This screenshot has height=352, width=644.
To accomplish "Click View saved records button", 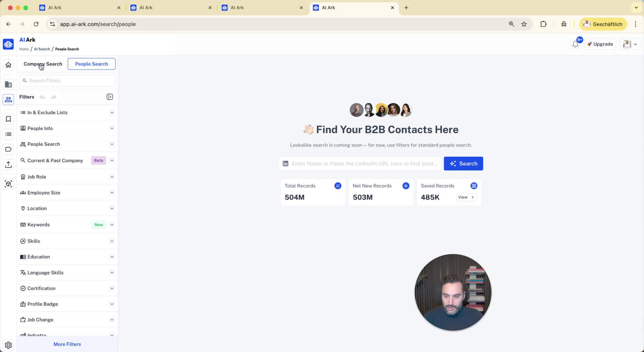I will [x=467, y=197].
